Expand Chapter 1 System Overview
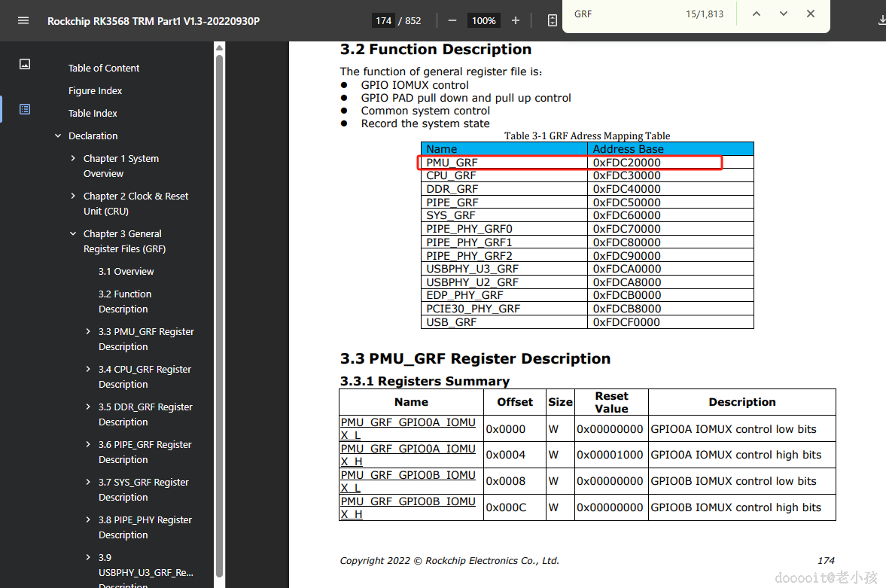Viewport: 886px width, 588px height. tap(73, 159)
